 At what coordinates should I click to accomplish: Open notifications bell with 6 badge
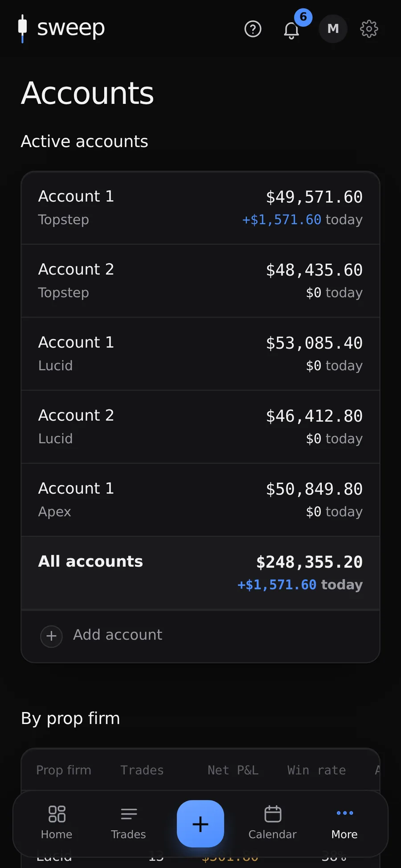292,29
